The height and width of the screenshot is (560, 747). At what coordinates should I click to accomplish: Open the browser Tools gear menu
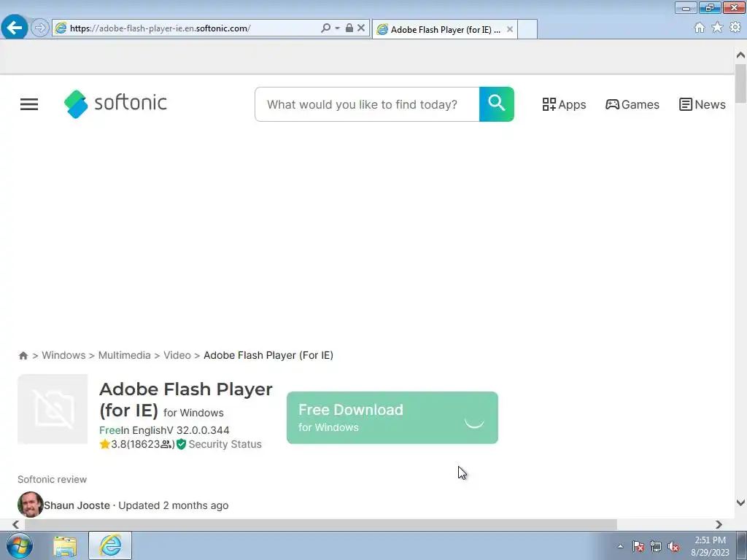(735, 28)
